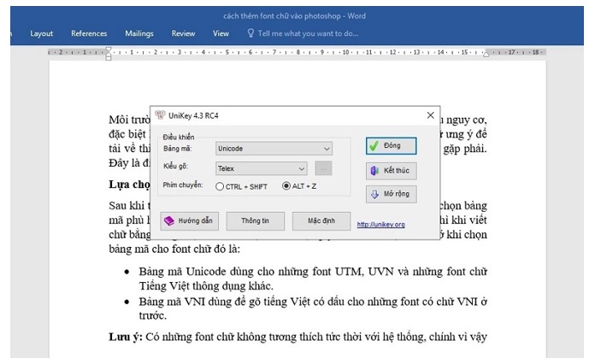
Task: Open the Kiểu gõ Telex dropdown
Action: point(261,168)
